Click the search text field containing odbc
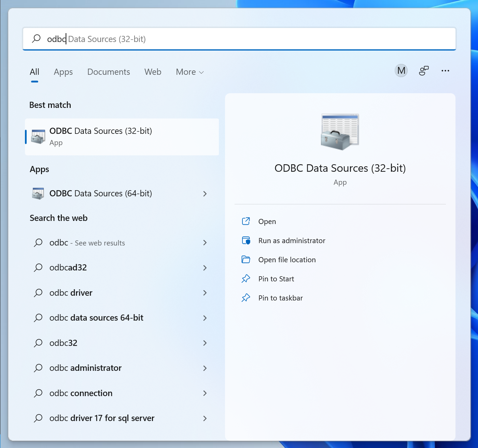478x448 pixels. click(x=239, y=39)
